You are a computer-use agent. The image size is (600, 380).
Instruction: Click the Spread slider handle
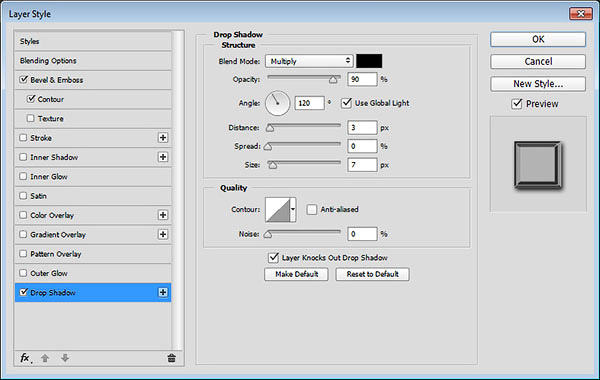coord(268,146)
